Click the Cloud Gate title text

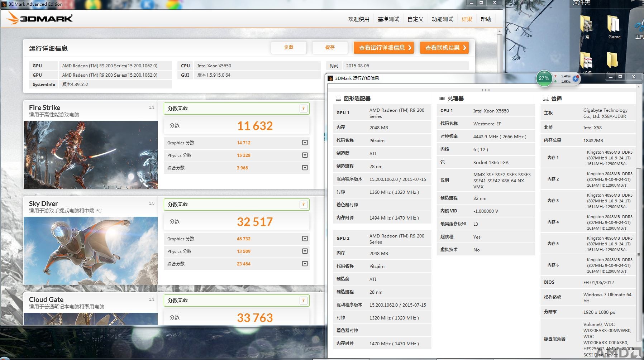point(46,299)
